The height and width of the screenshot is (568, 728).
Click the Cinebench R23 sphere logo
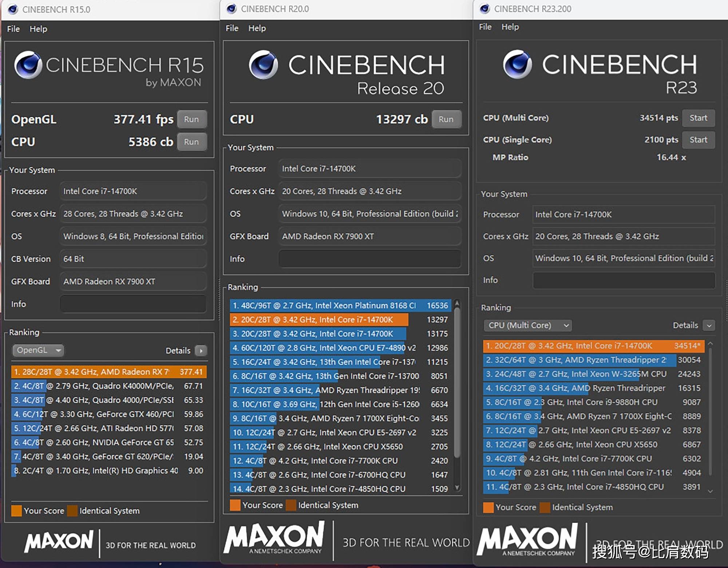[517, 64]
